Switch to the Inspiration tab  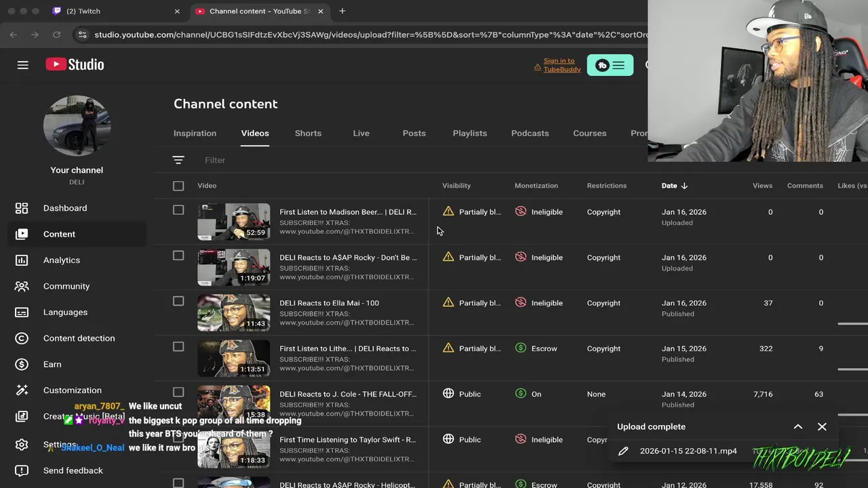click(x=195, y=133)
